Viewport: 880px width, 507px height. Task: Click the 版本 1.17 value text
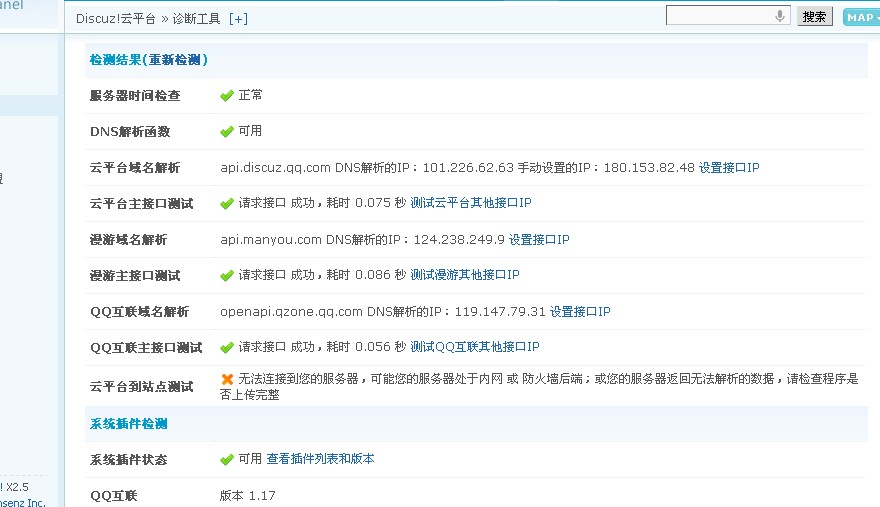248,496
